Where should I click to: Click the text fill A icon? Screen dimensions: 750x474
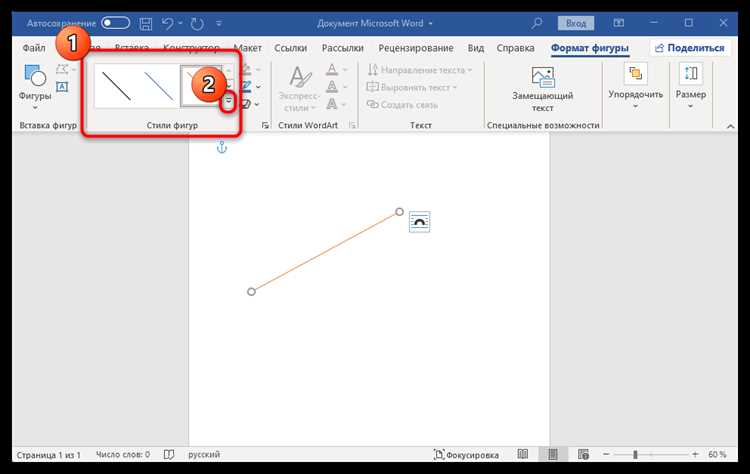coord(332,70)
